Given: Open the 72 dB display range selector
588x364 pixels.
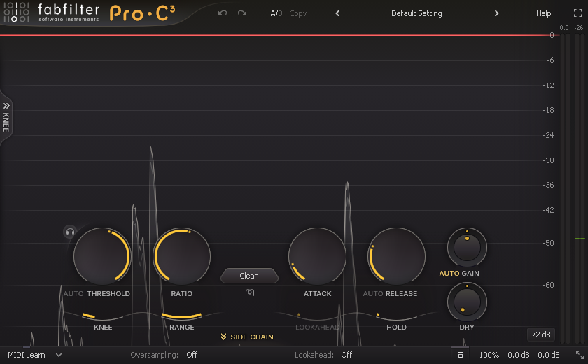Looking at the screenshot, I should point(541,335).
